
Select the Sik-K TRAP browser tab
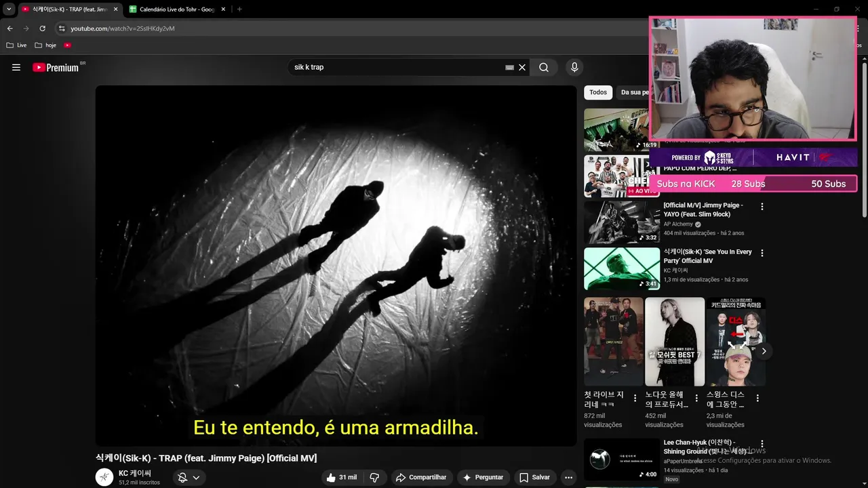(x=69, y=9)
